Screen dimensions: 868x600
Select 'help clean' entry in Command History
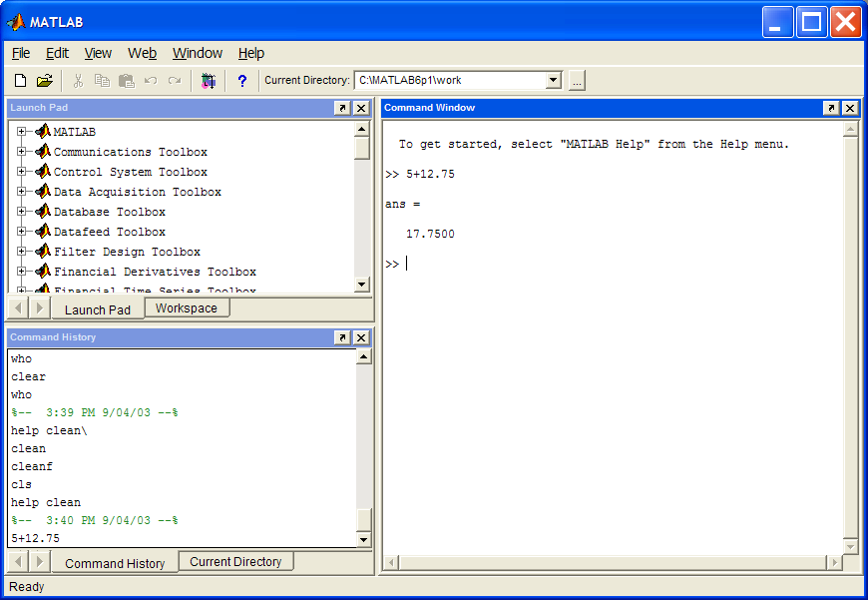click(46, 502)
